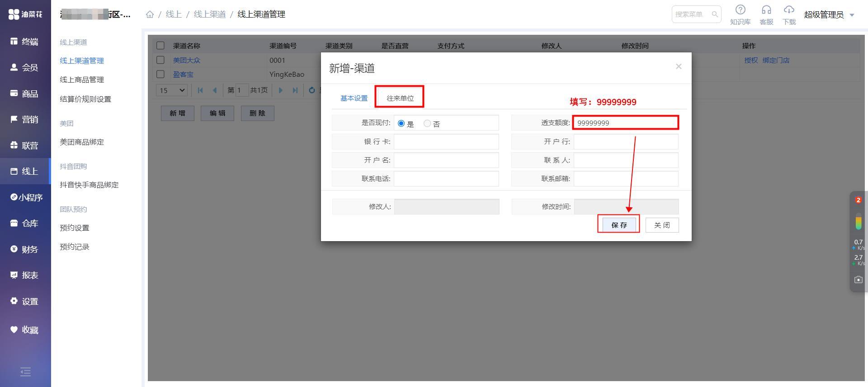Open 预约设置 in the submenu

point(75,228)
